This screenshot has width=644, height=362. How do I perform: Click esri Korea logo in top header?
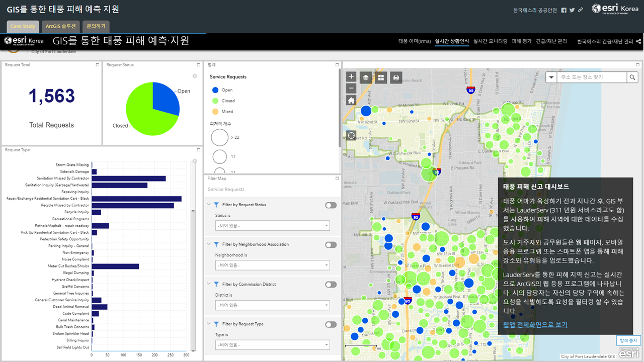(615, 9)
